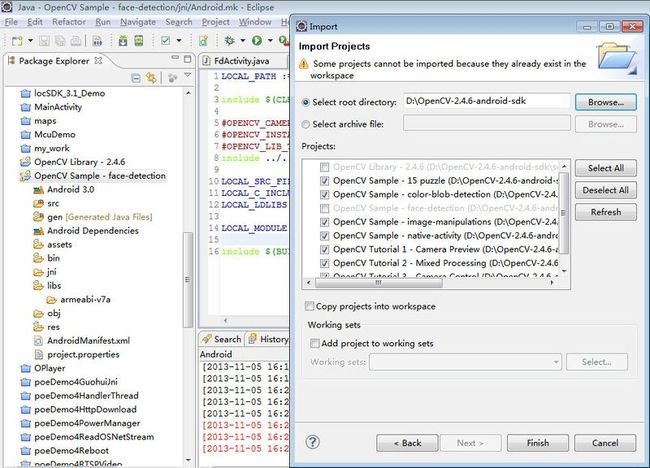Enable 'Add project to working sets' checkbox
650x468 pixels.
point(315,343)
